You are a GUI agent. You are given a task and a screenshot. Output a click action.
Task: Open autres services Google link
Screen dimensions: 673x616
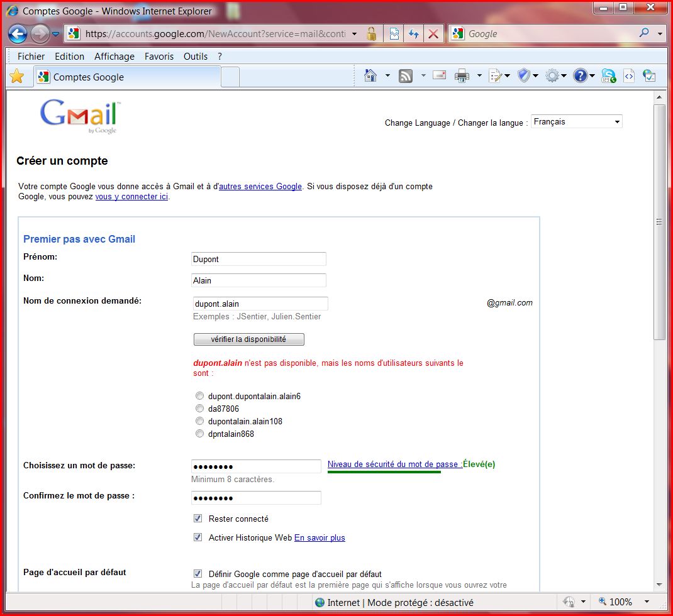click(x=260, y=186)
